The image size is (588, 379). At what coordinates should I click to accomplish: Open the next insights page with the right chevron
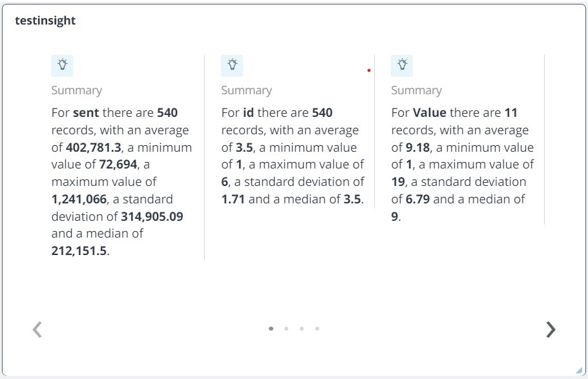(x=551, y=329)
